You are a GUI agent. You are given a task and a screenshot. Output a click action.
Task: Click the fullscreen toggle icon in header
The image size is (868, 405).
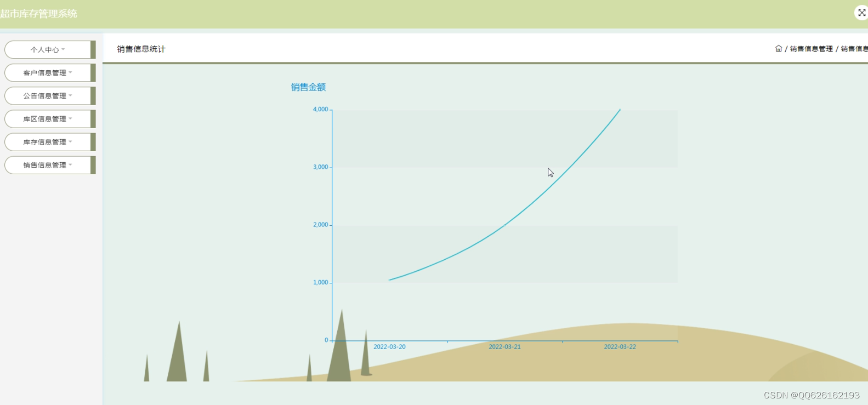[x=861, y=13]
